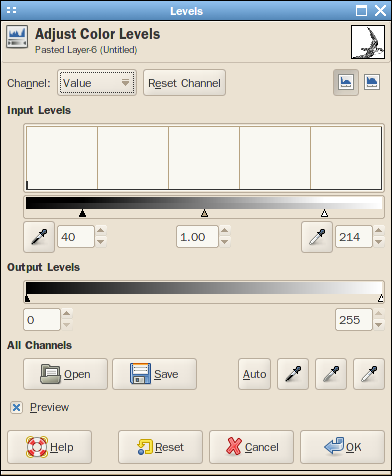Click inside the input histogram area
Image resolution: width=392 pixels, height=476 pixels.
[204, 158]
